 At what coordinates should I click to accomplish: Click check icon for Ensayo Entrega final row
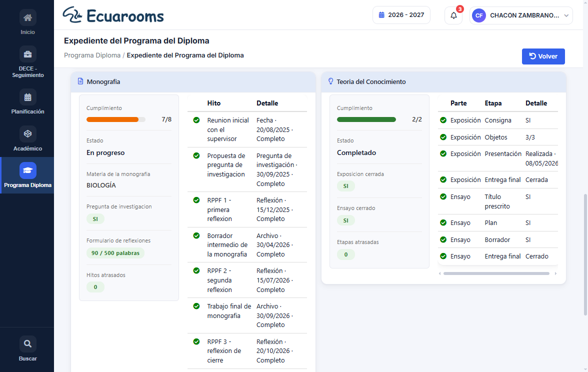click(443, 256)
